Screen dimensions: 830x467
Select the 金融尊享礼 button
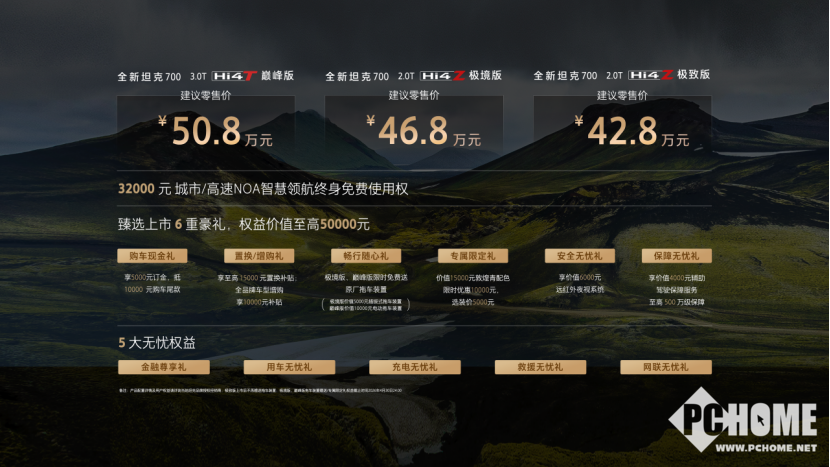[152, 367]
